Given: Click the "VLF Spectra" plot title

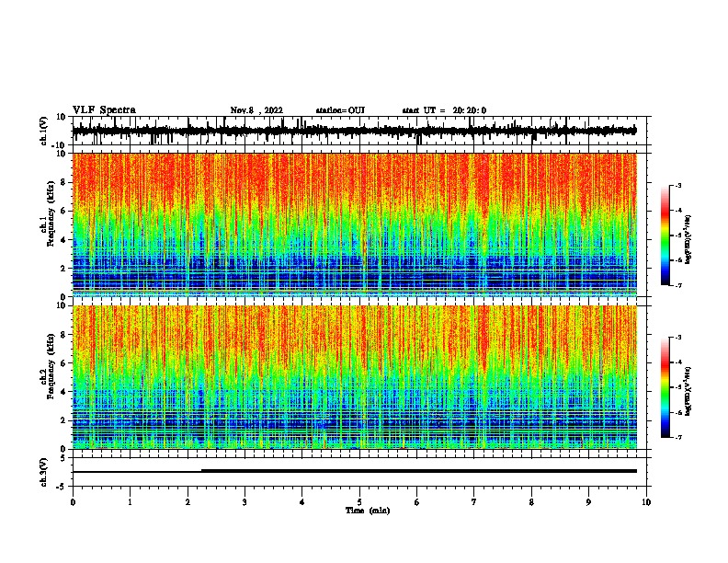Looking at the screenshot, I should (104, 110).
